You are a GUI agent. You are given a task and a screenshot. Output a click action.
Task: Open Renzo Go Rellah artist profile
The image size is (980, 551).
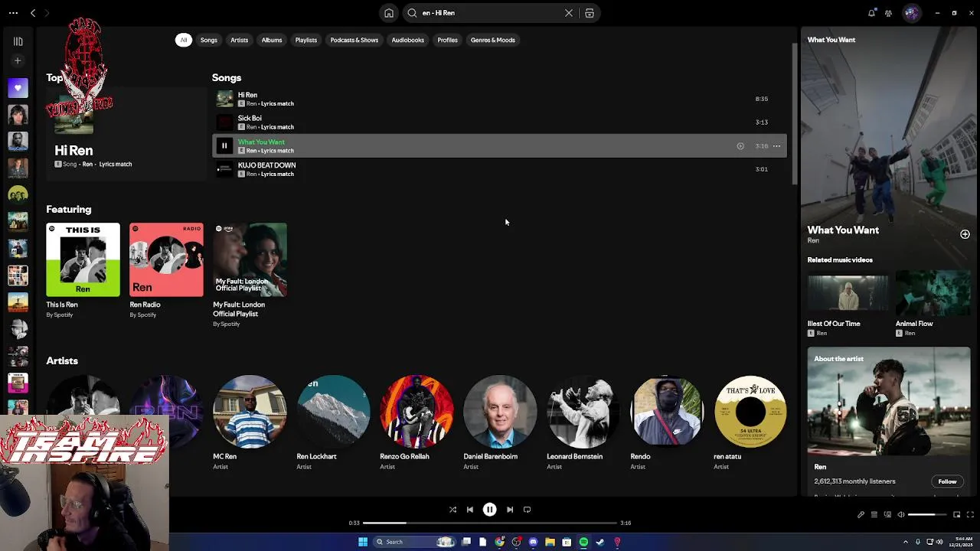(x=416, y=422)
